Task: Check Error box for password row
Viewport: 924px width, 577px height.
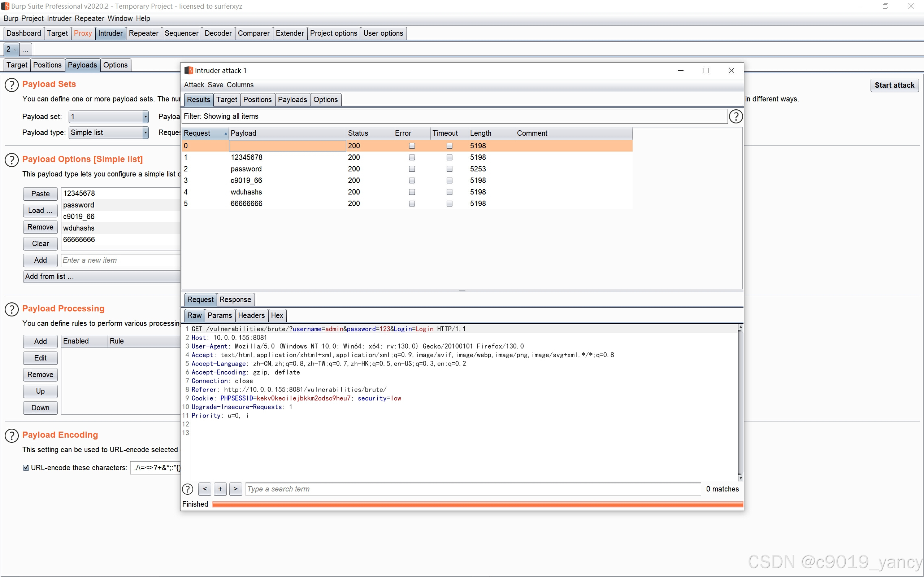Action: [x=412, y=169]
